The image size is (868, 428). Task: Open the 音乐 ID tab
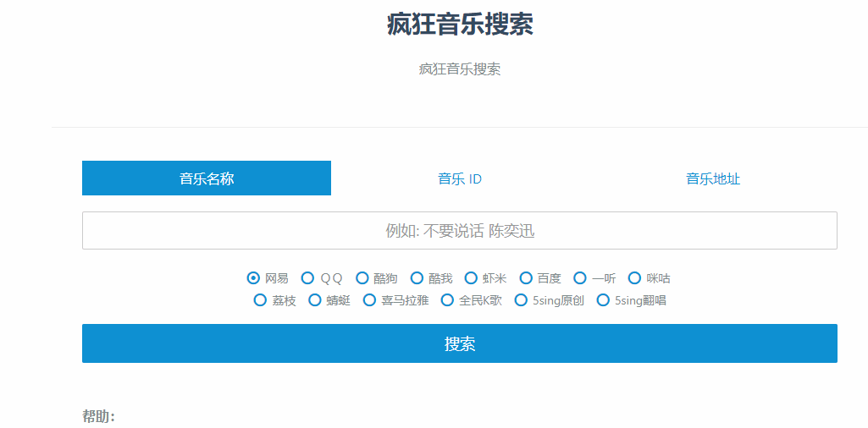[460, 179]
